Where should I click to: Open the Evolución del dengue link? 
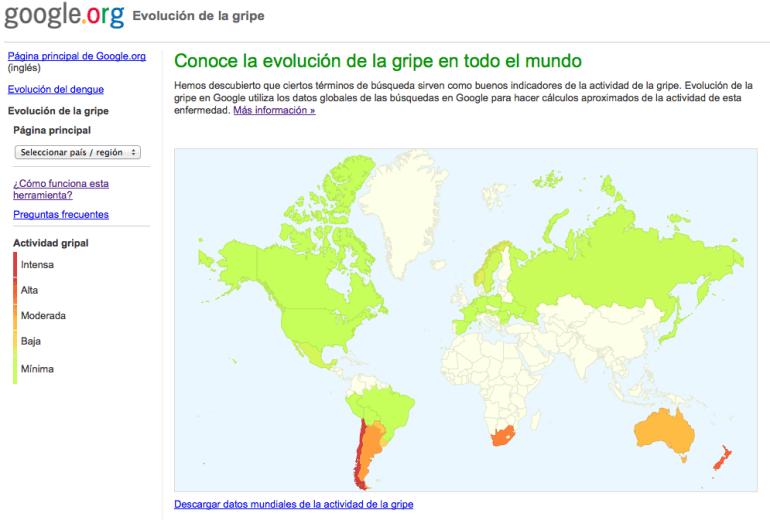tap(55, 89)
